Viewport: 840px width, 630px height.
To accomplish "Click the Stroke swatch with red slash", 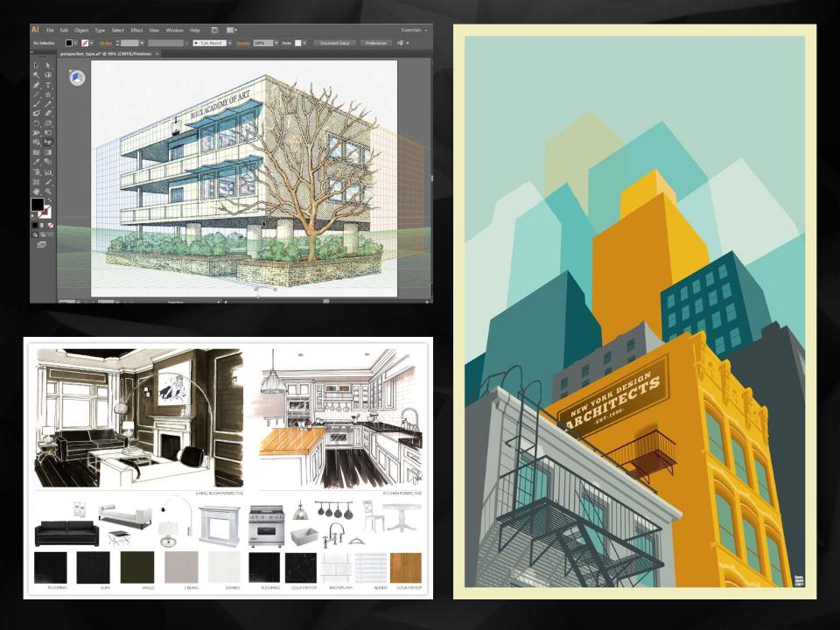I will click(46, 214).
